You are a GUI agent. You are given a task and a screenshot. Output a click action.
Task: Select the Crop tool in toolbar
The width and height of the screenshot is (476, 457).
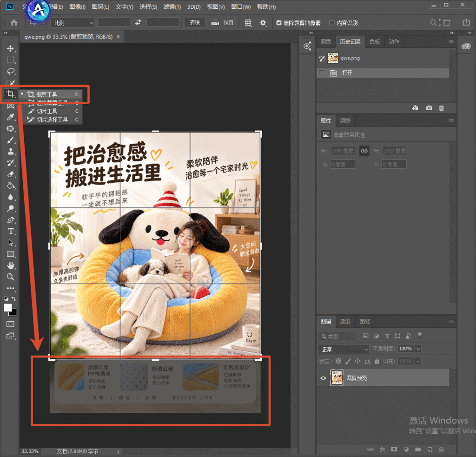[x=10, y=94]
